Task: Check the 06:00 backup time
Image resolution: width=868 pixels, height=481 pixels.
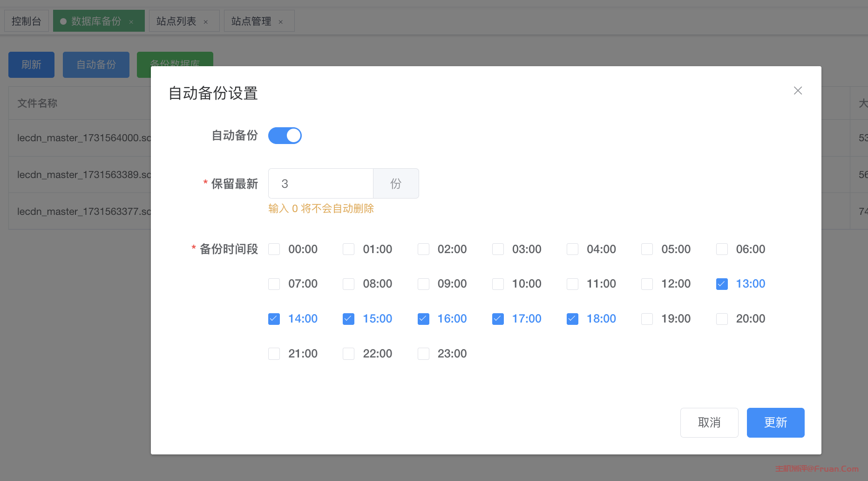Action: (x=722, y=249)
